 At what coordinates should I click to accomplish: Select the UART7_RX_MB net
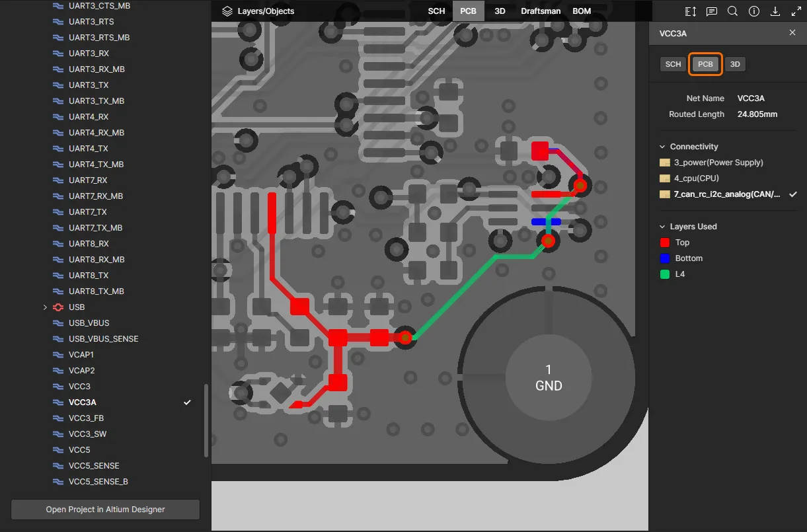coord(96,196)
